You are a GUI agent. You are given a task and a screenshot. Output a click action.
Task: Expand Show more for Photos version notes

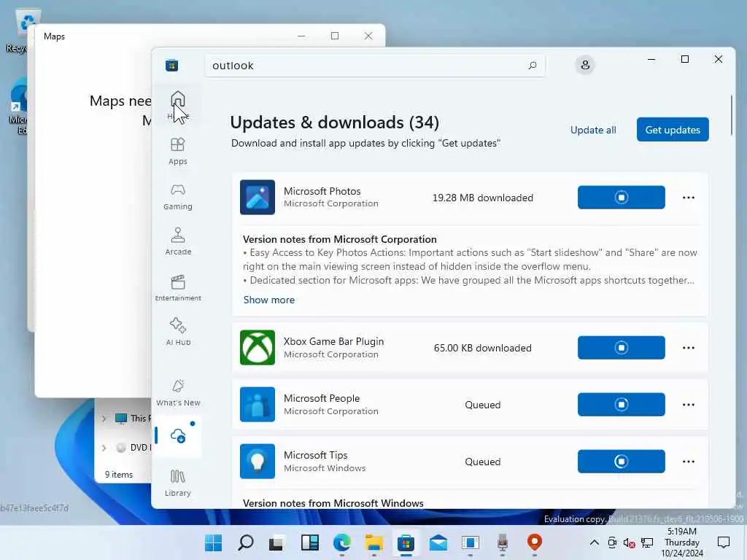(x=269, y=300)
